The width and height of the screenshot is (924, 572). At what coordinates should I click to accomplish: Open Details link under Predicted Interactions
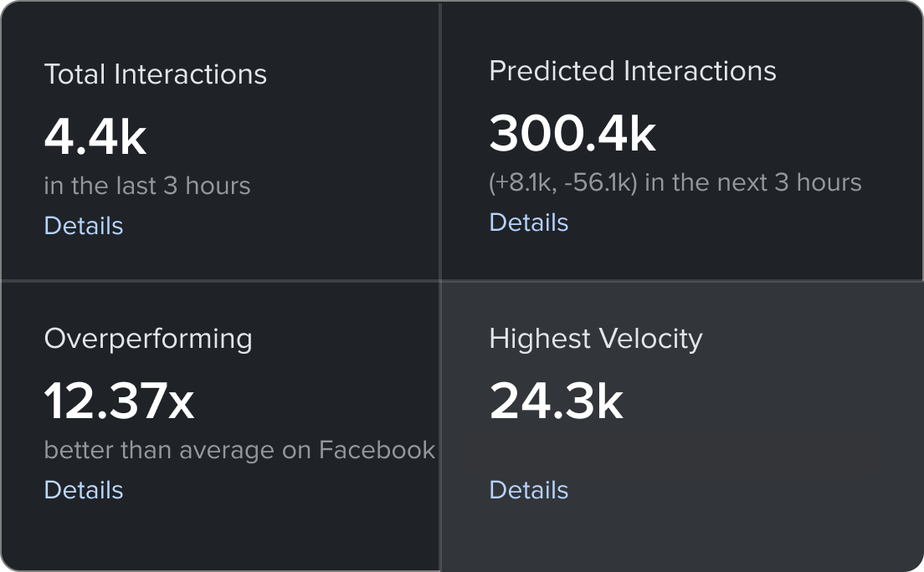[528, 222]
